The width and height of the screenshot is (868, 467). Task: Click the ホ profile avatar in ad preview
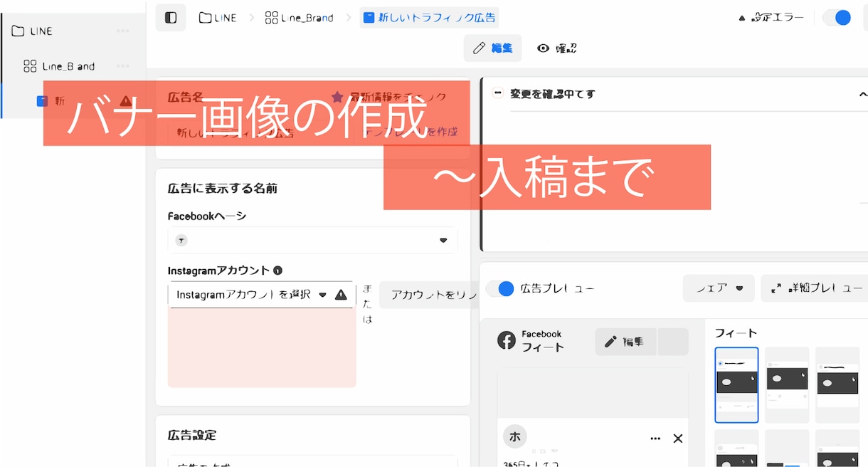pyautogui.click(x=514, y=436)
